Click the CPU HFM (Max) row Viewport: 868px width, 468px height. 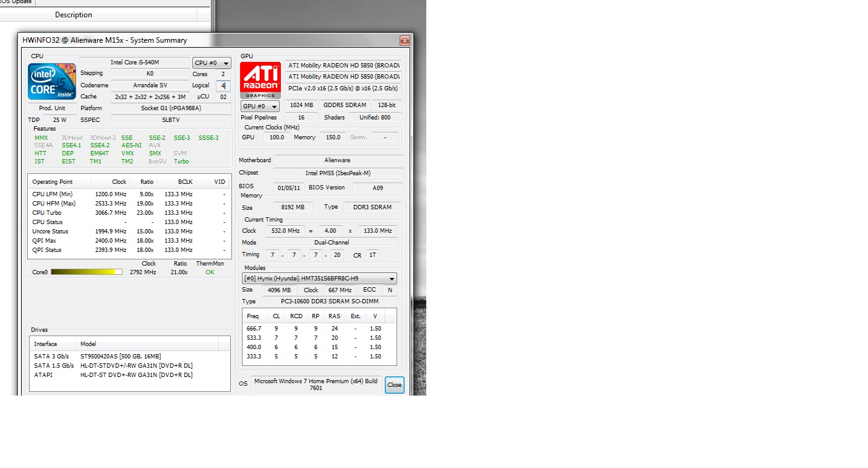(129, 204)
